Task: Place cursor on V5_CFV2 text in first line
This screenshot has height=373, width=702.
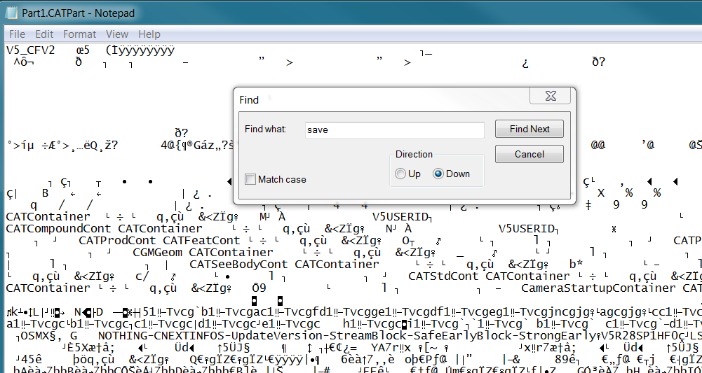Action: (30, 50)
